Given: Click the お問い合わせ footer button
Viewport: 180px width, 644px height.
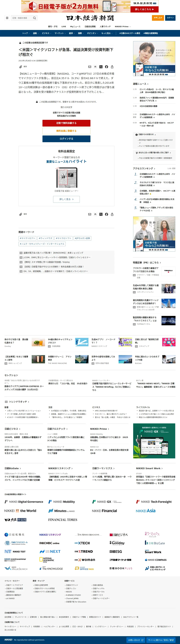Looking at the screenshot, I should pos(136,640).
